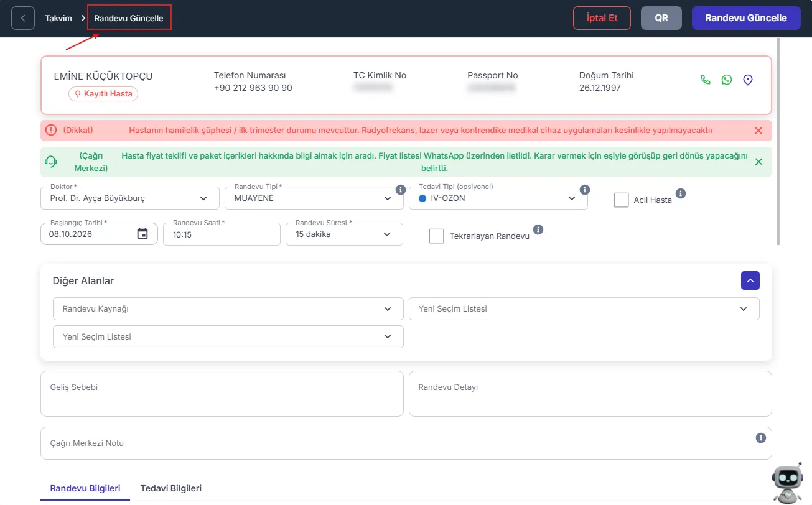
Task: Click the Çağrı Merkezi Notu field
Action: coord(406,443)
